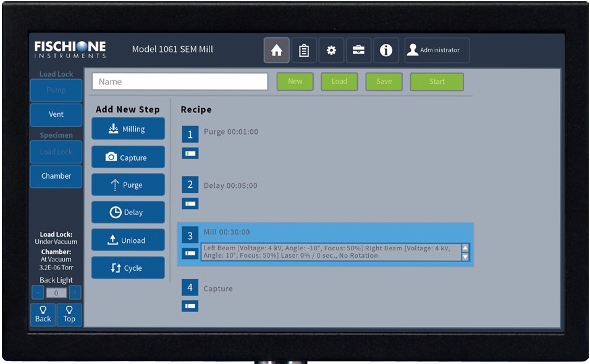Add a Purge step
The image size is (590, 364).
point(128,185)
